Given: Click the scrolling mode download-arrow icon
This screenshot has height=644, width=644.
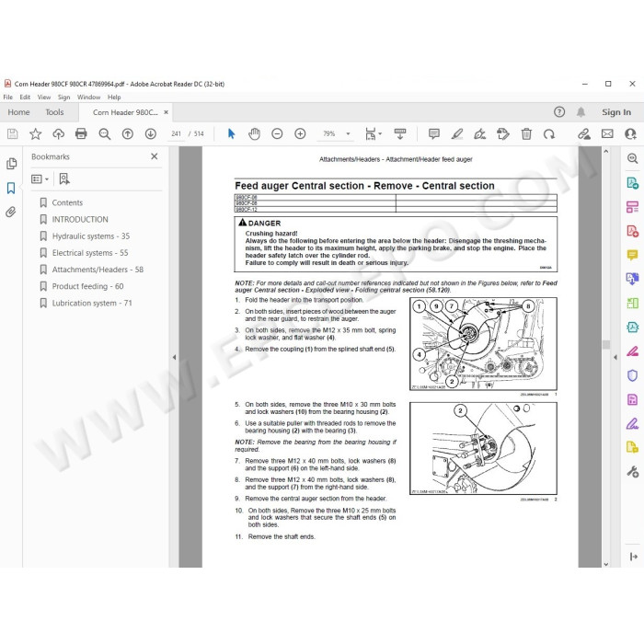Looking at the screenshot, I should 399,133.
